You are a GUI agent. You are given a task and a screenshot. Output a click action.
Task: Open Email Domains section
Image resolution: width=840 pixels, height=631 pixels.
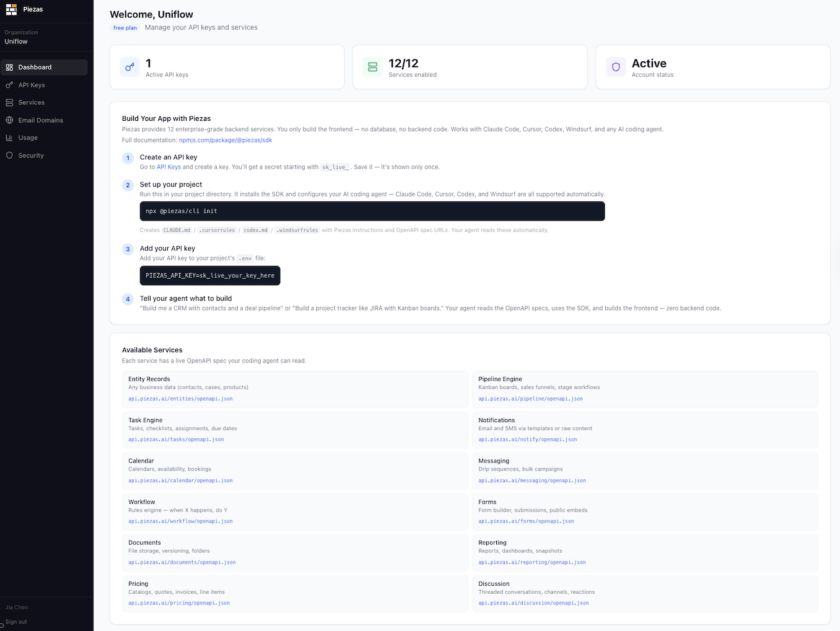(x=44, y=120)
